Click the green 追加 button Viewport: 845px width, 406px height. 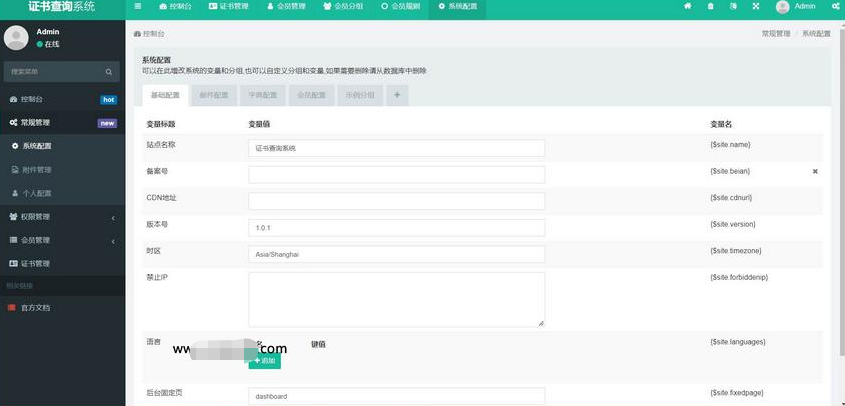[264, 360]
